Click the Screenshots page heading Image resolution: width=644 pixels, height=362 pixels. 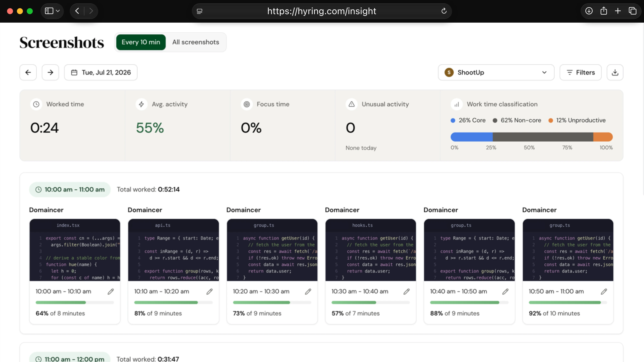[x=62, y=43]
